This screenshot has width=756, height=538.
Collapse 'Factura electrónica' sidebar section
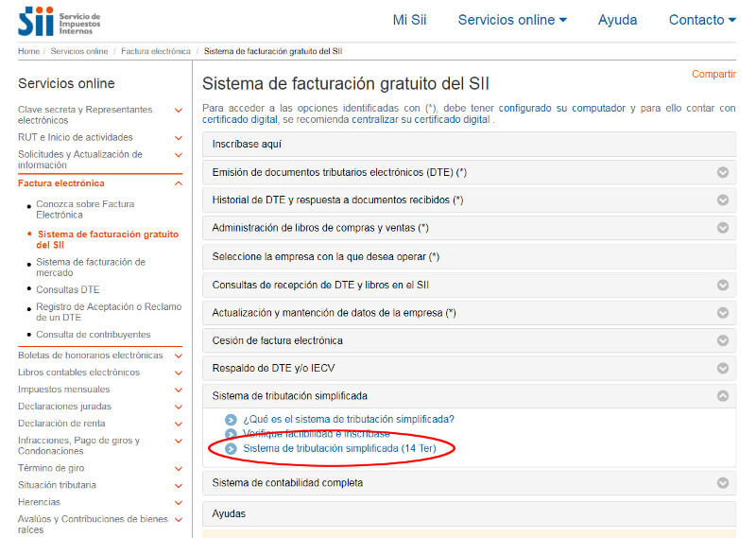pyautogui.click(x=178, y=183)
